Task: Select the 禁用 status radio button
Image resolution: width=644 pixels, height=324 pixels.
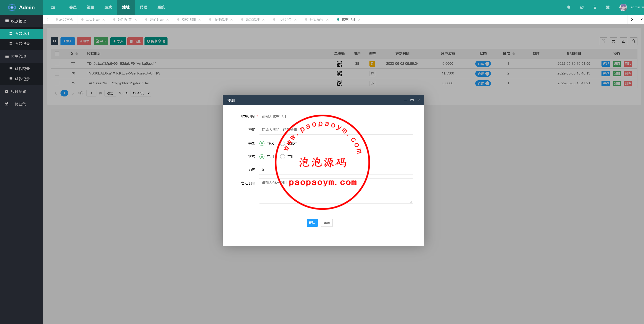Action: 282,157
